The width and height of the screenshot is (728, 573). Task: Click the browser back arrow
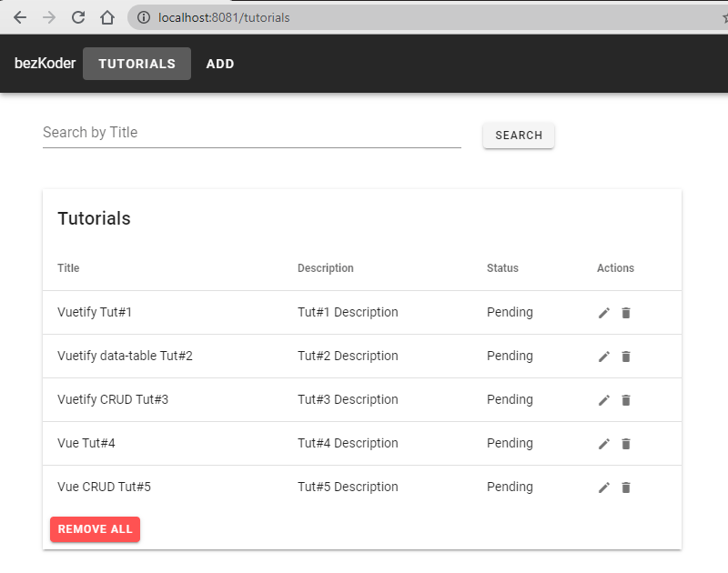pyautogui.click(x=20, y=16)
